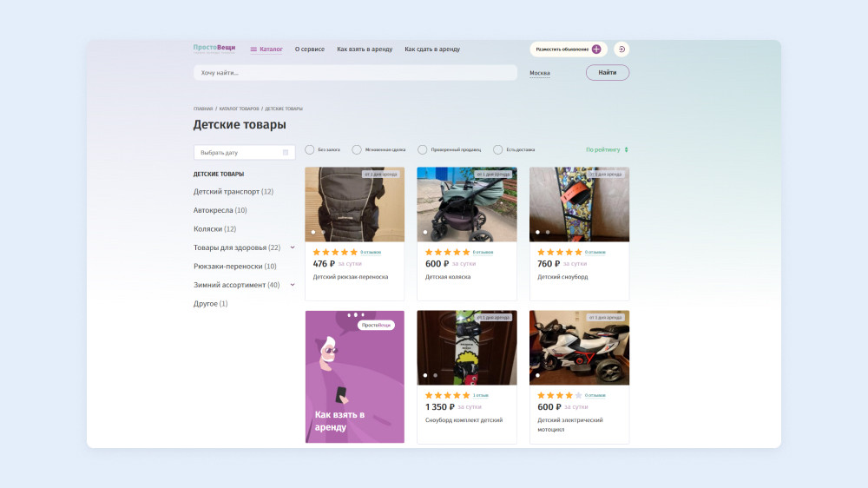868x488 pixels.
Task: Click star rating of Сноуборд комплект детский
Action: click(x=447, y=395)
